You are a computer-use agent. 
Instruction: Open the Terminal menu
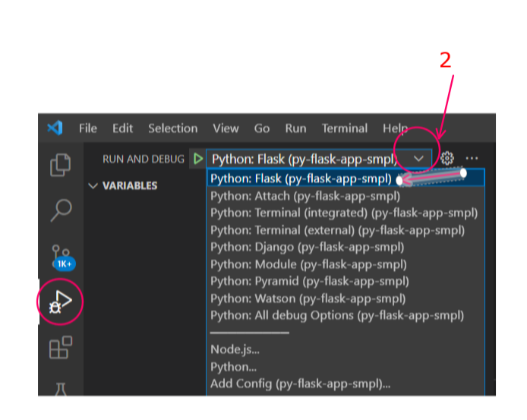point(345,128)
